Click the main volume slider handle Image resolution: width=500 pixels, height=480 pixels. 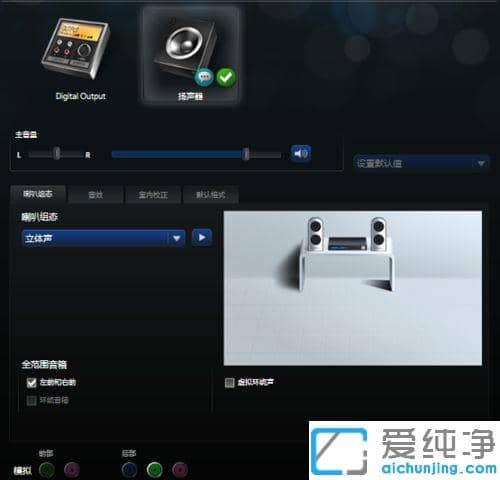point(246,154)
